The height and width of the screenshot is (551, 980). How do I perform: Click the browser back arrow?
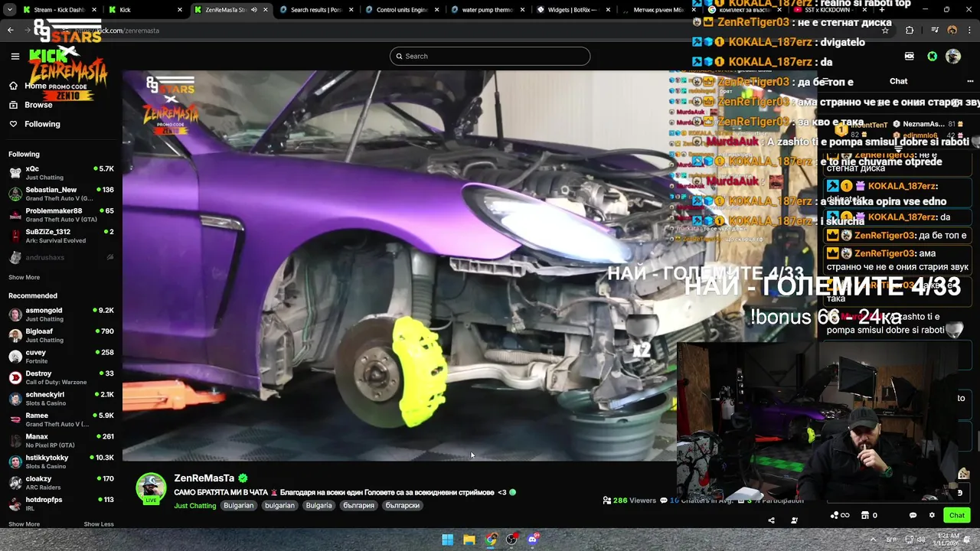click(11, 30)
